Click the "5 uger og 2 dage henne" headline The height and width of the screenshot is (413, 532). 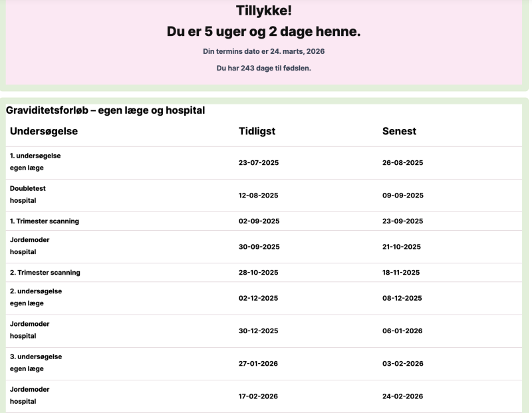pyautogui.click(x=263, y=31)
